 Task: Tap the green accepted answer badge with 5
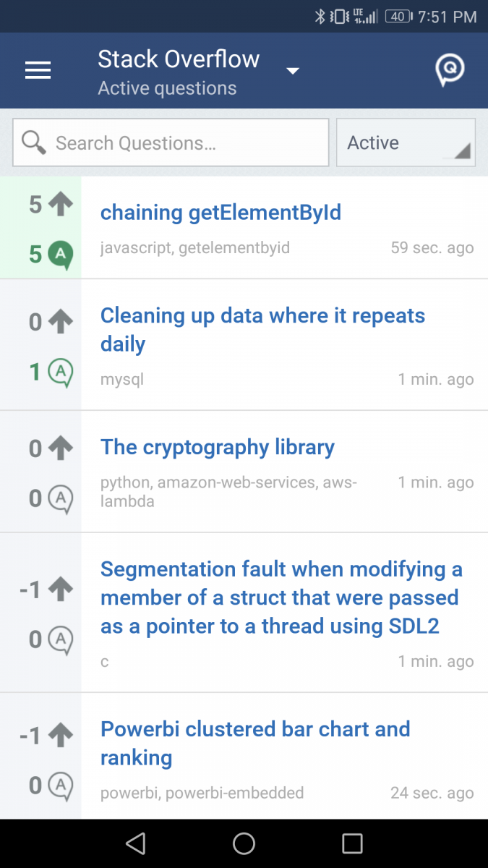[61, 254]
